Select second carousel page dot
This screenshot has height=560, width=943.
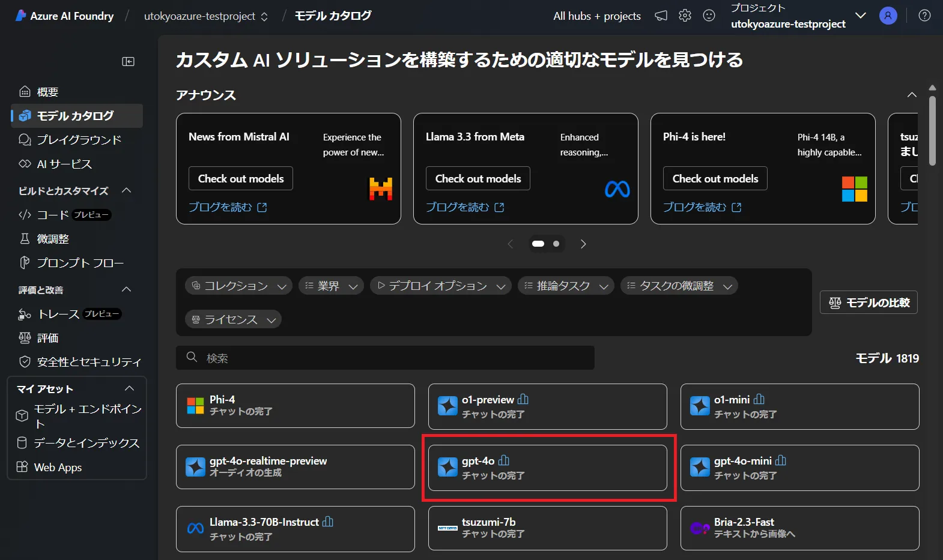(556, 244)
